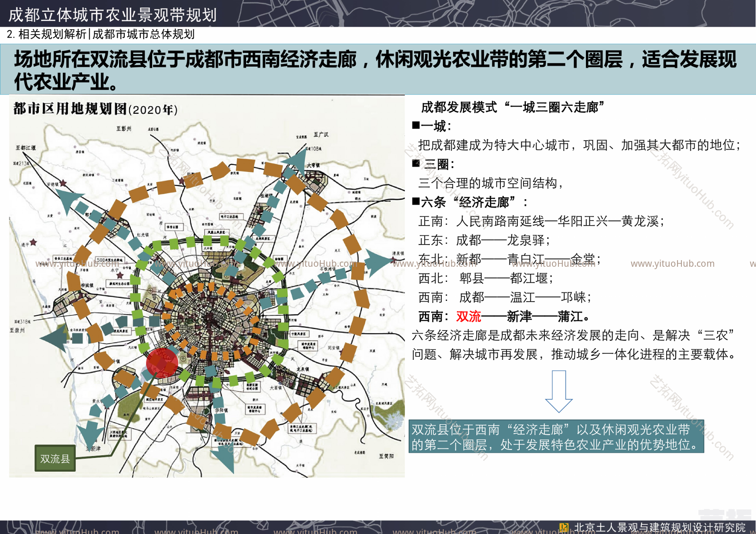Click the slide title 成都立体城市农业景观带规划
Image resolution: width=756 pixels, height=534 pixels.
(x=112, y=15)
